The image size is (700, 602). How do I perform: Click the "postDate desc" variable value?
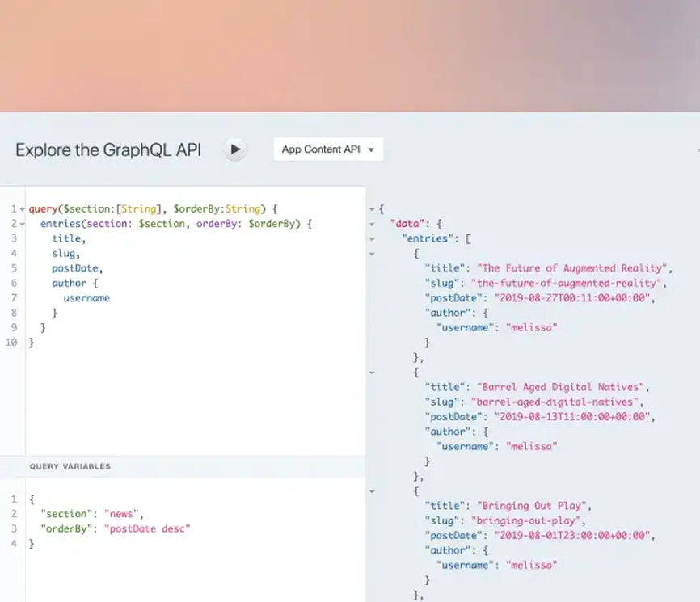point(147,528)
